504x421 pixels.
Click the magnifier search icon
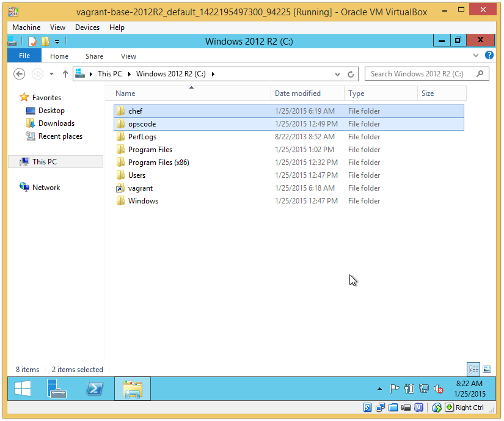point(480,74)
